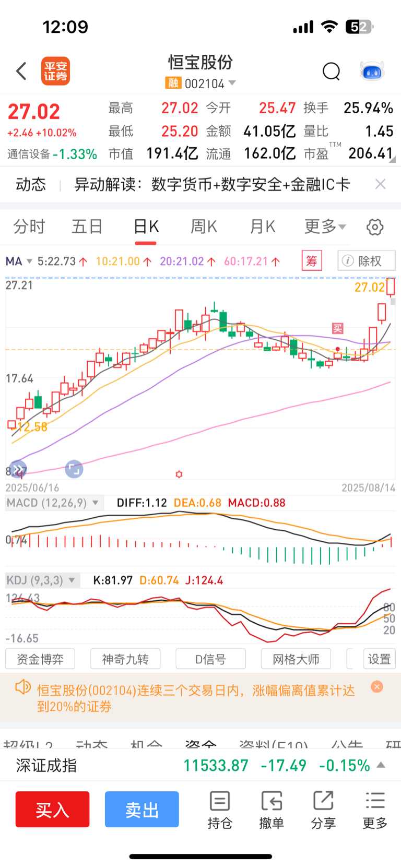Expand stock code 002104 dropdown arrow
The width and height of the screenshot is (401, 868).
[x=232, y=83]
